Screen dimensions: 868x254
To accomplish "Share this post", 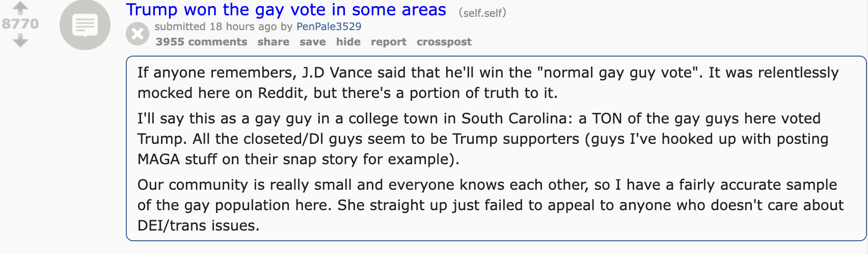I will (x=274, y=42).
